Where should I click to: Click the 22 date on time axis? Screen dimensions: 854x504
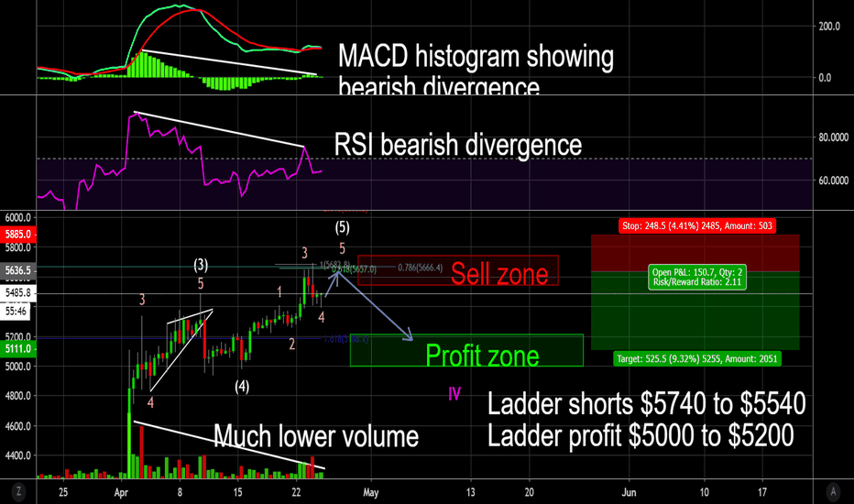(x=296, y=493)
